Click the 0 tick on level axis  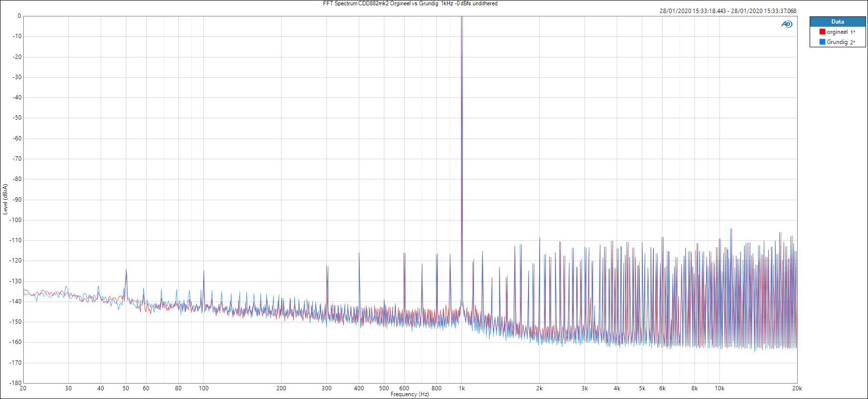[19, 16]
